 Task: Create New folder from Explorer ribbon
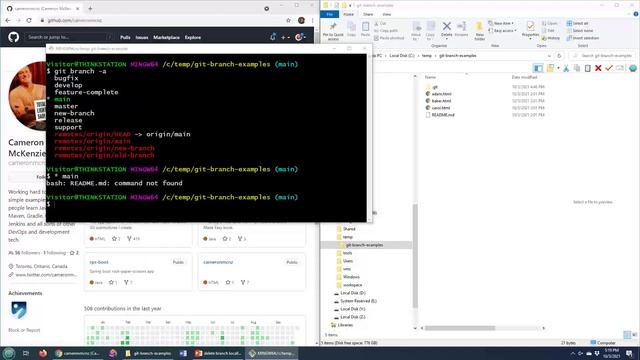[x=480, y=31]
